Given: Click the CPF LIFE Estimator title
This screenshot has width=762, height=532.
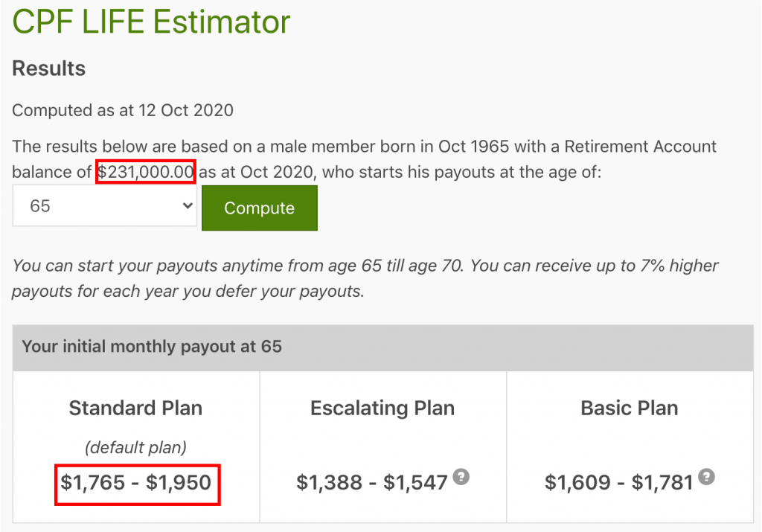Looking at the screenshot, I should [x=151, y=22].
